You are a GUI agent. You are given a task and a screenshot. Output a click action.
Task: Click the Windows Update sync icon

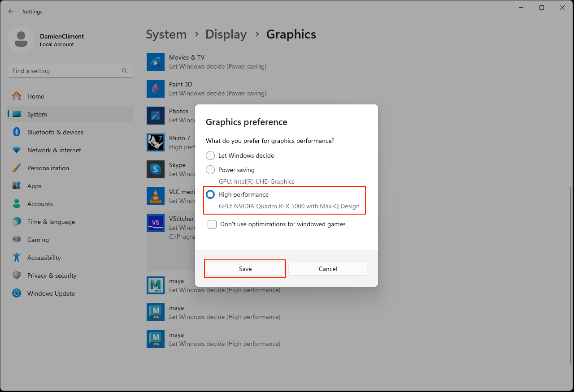pyautogui.click(x=17, y=293)
